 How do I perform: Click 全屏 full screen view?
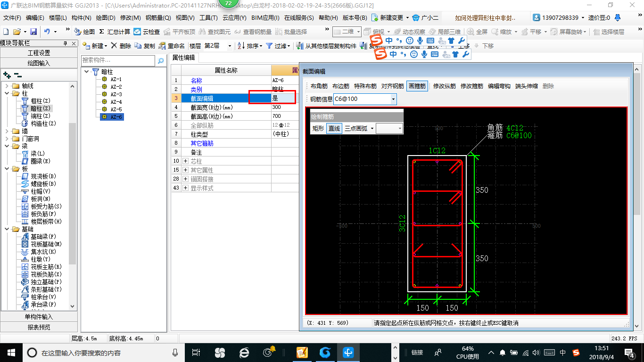click(x=478, y=32)
